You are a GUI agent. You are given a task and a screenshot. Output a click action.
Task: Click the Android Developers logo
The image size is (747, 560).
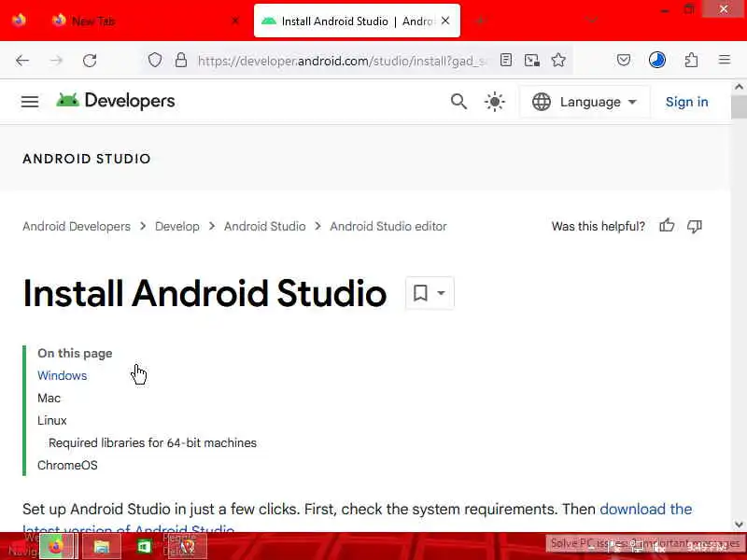pyautogui.click(x=116, y=101)
